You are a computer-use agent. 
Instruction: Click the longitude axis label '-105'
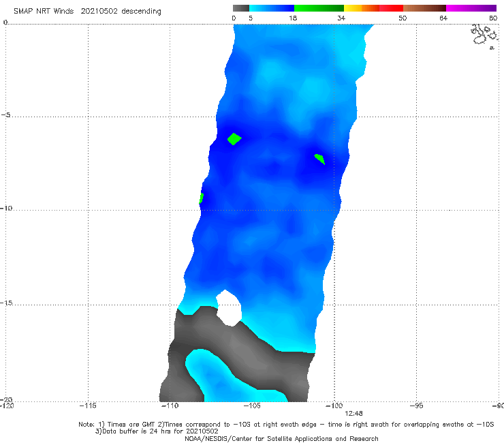tap(252, 406)
